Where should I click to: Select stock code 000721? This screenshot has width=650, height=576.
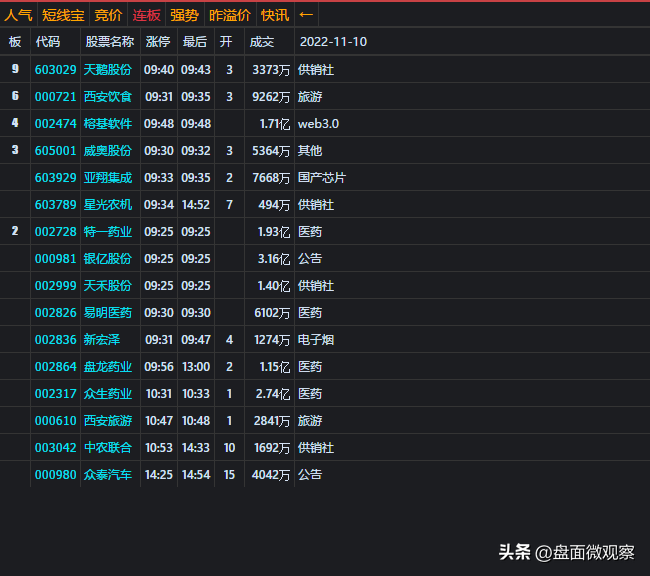56,97
